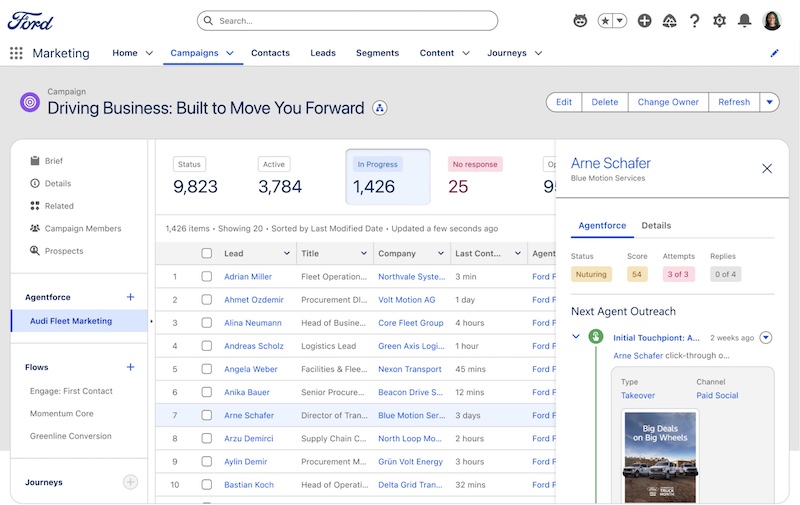Select the Agentforce tab in panel
Screen dimensions: 800x505
(602, 225)
